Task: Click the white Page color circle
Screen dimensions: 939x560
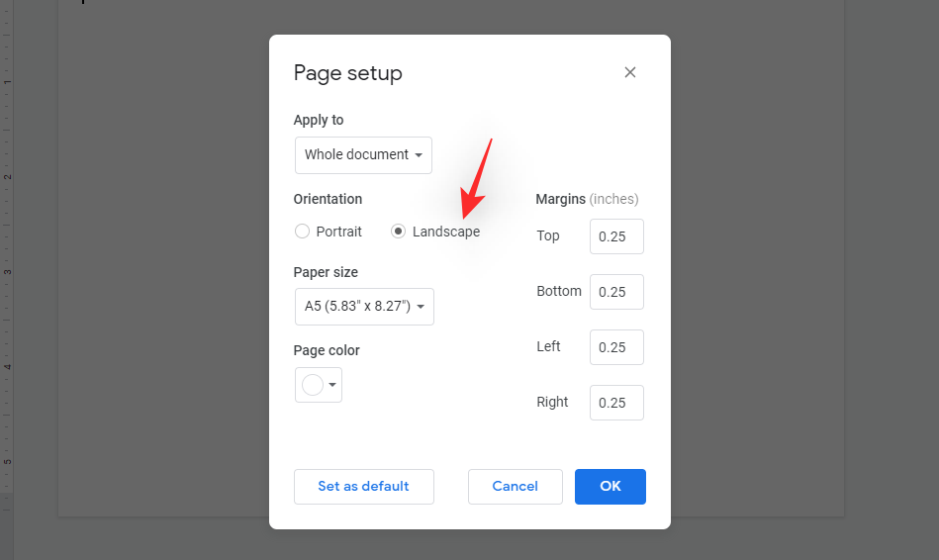Action: pyautogui.click(x=313, y=385)
